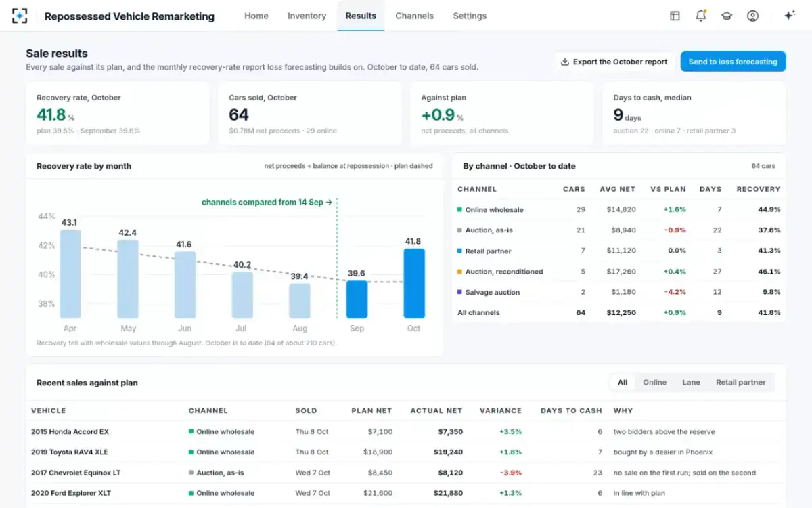Sort recent sales by DAYS TO CASH header
This screenshot has width=812, height=508.
571,411
